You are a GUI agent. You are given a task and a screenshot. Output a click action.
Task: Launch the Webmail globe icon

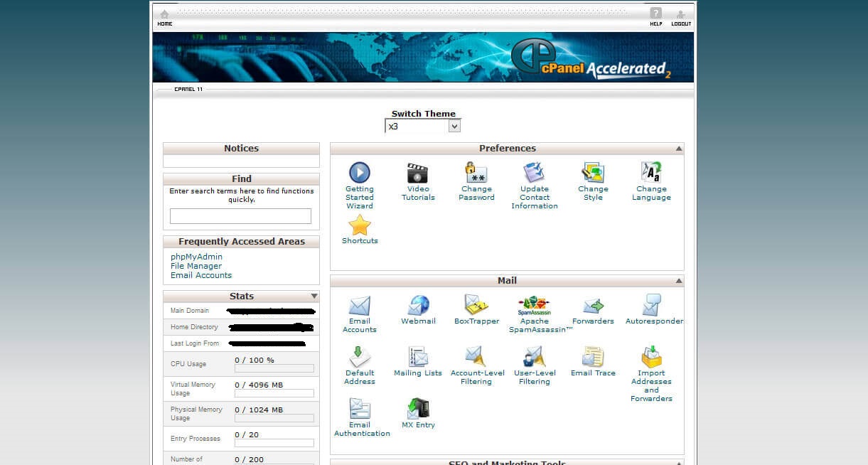click(x=418, y=305)
